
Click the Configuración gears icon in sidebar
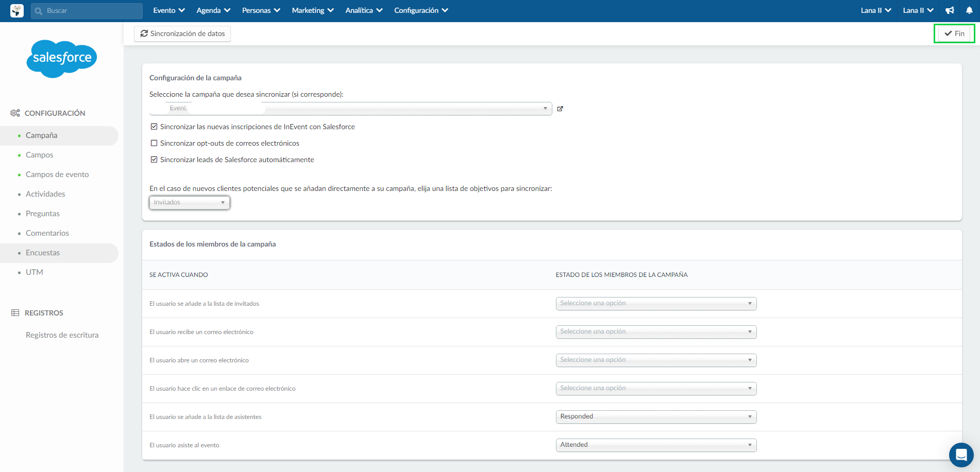15,113
